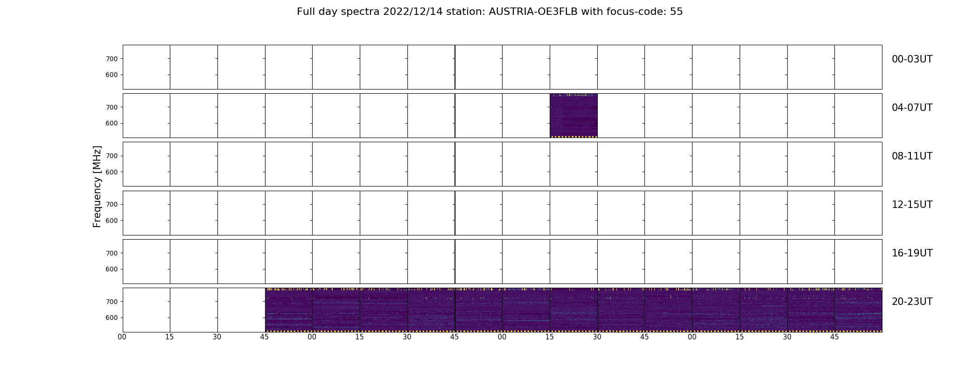The width and height of the screenshot is (980, 373).
Task: Pick the "12-15UT" row label
Action: coord(912,205)
